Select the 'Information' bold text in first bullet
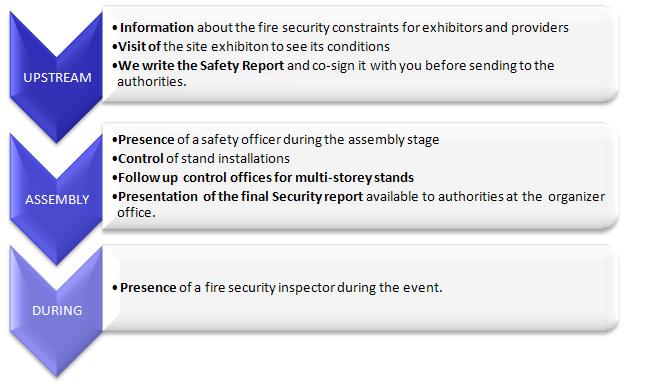645x390 pixels. [x=157, y=28]
